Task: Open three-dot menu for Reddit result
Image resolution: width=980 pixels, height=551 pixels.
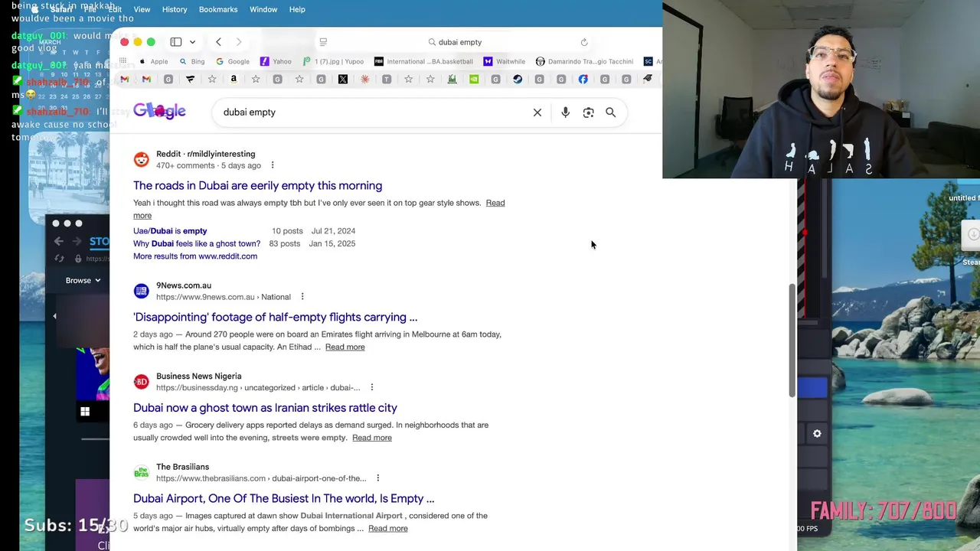Action: (x=272, y=165)
